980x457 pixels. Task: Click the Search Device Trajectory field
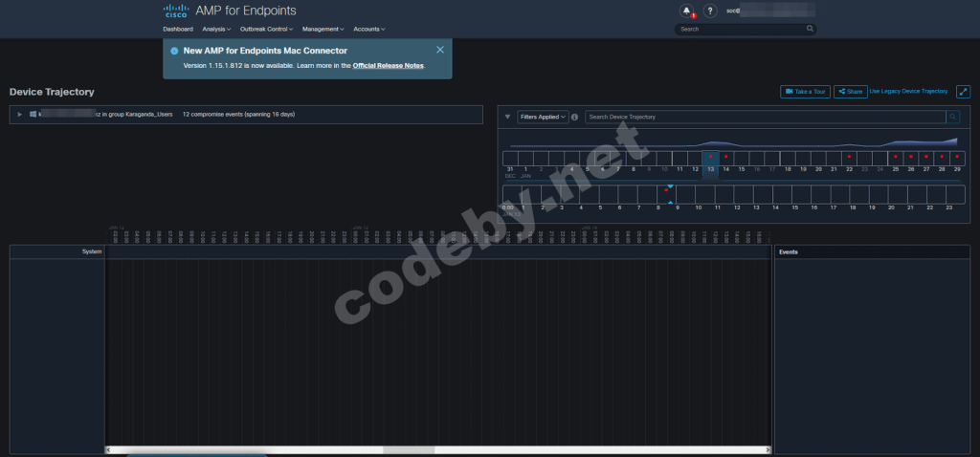766,117
